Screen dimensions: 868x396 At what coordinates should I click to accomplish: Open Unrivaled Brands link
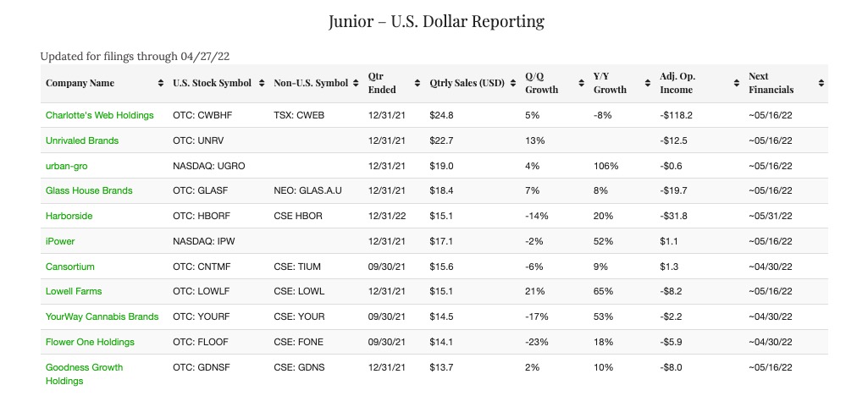82,140
